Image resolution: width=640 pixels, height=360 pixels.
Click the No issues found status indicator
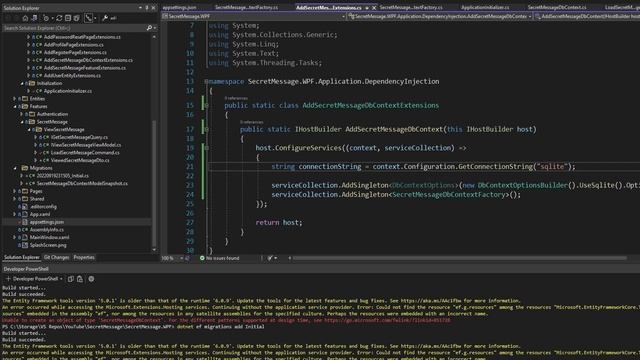[219, 258]
